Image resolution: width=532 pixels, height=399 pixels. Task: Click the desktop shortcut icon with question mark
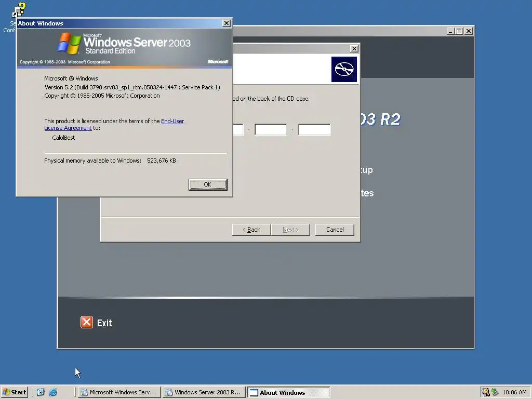19,9
